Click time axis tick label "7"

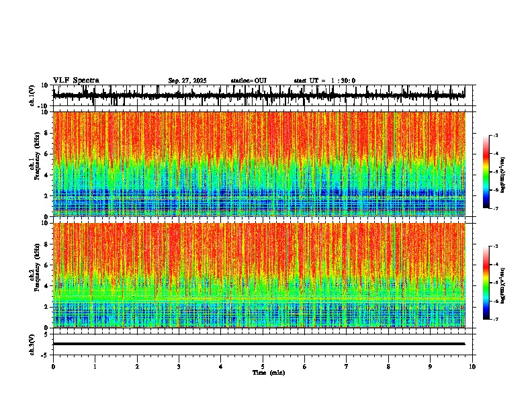(x=347, y=367)
